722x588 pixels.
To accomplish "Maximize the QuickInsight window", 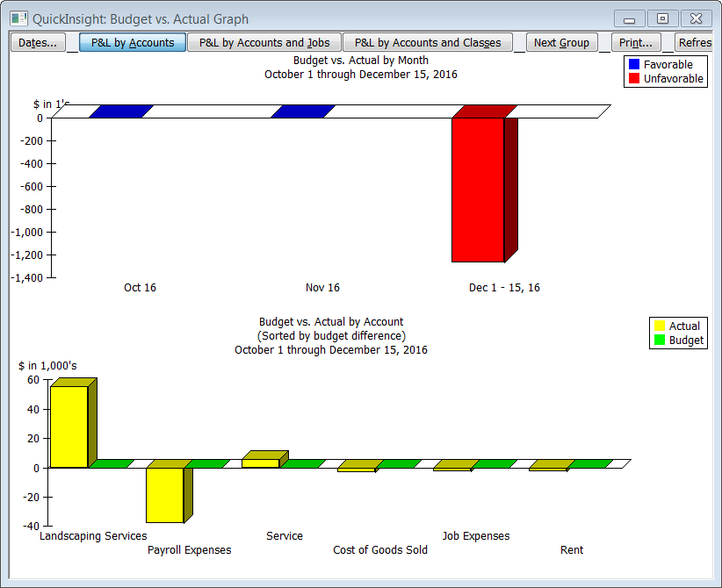I will pyautogui.click(x=662, y=18).
